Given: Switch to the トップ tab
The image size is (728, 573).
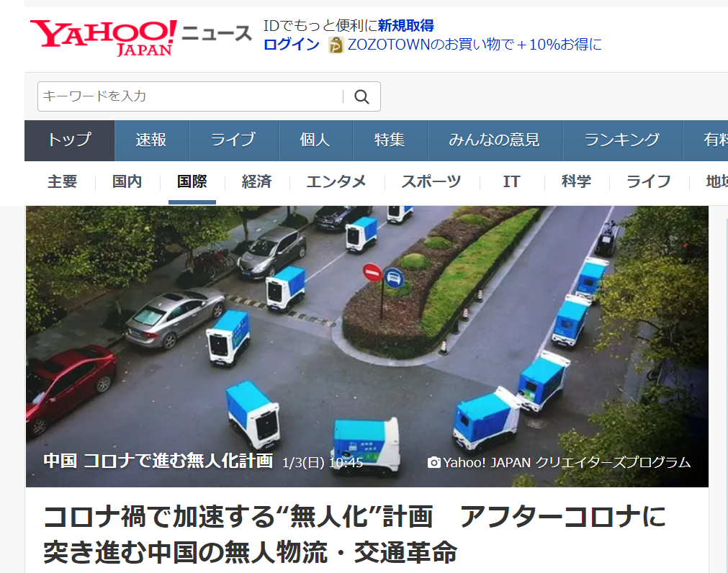Looking at the screenshot, I should pos(70,140).
